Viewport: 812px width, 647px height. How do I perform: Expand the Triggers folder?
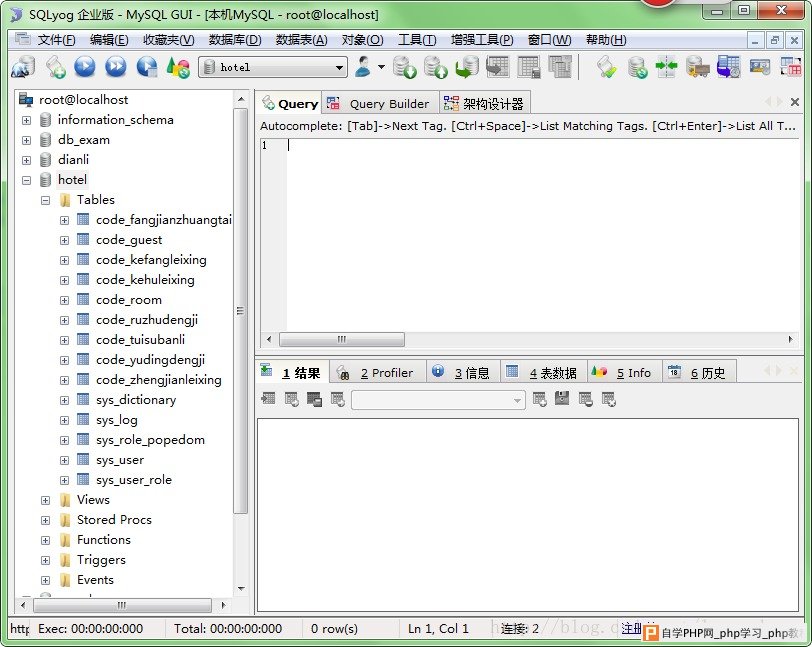[x=46, y=560]
